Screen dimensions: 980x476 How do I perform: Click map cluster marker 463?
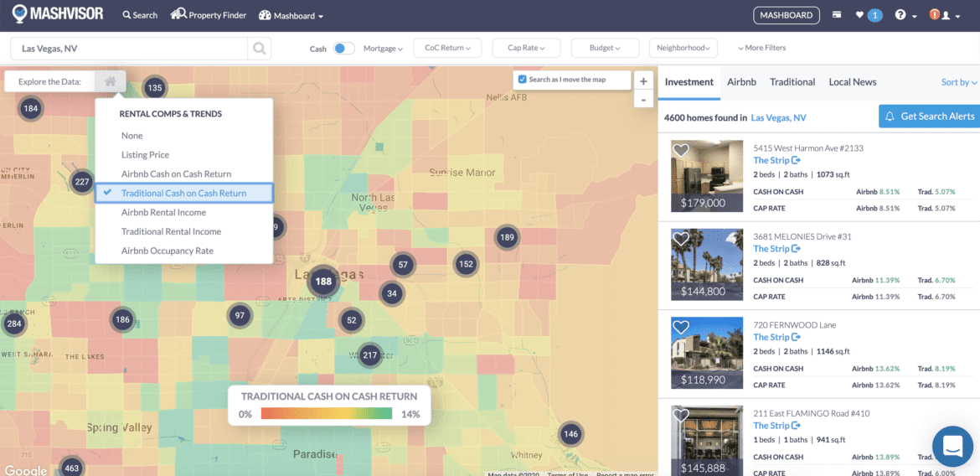72,468
